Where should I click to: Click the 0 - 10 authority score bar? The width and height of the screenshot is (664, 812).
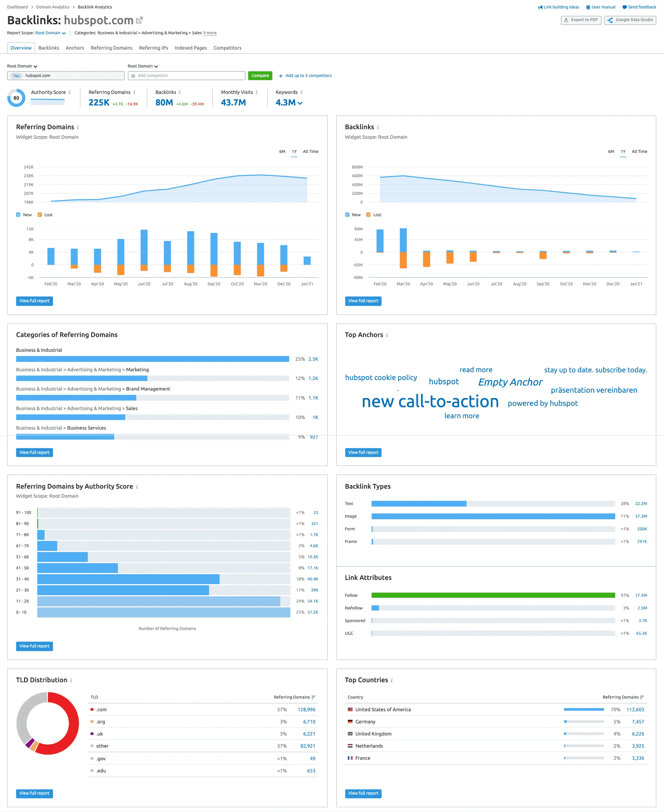click(x=164, y=612)
